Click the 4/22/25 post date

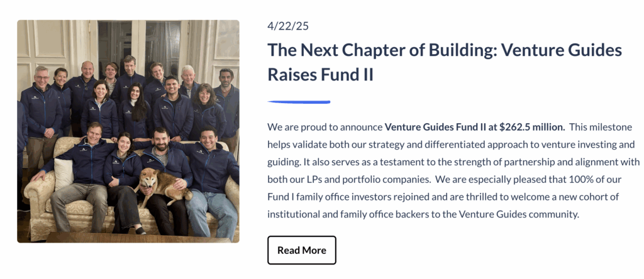point(288,26)
